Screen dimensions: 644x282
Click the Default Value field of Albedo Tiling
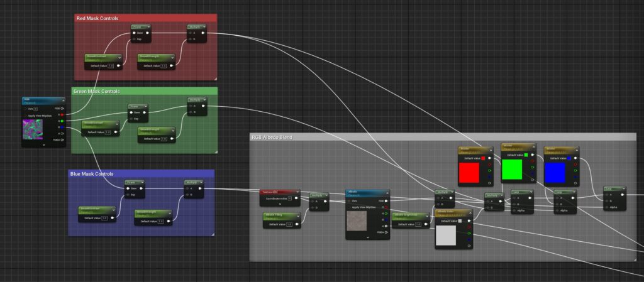pyautogui.click(x=289, y=224)
